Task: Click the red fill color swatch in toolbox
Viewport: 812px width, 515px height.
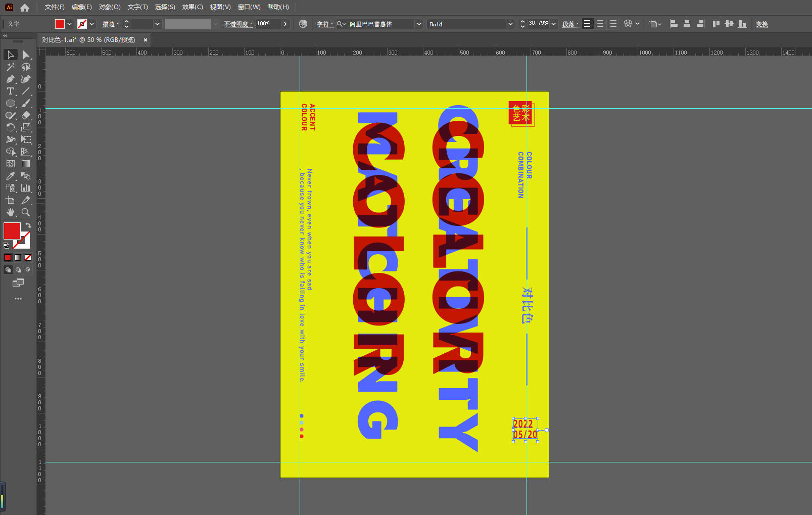Action: (x=12, y=231)
